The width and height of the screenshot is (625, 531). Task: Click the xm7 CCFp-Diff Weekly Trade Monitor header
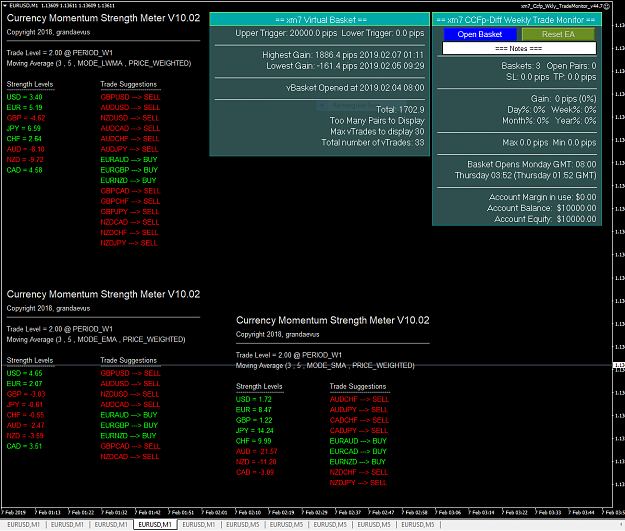coord(516,20)
